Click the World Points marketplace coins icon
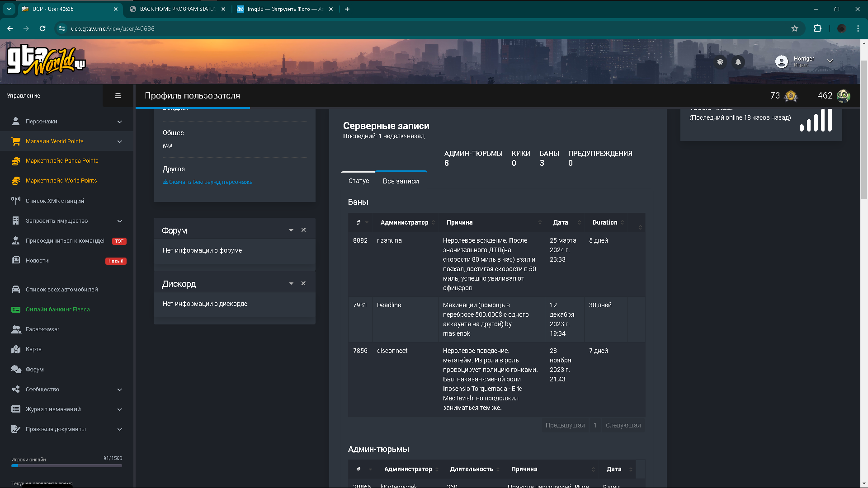This screenshot has width=868, height=488. pyautogui.click(x=16, y=181)
